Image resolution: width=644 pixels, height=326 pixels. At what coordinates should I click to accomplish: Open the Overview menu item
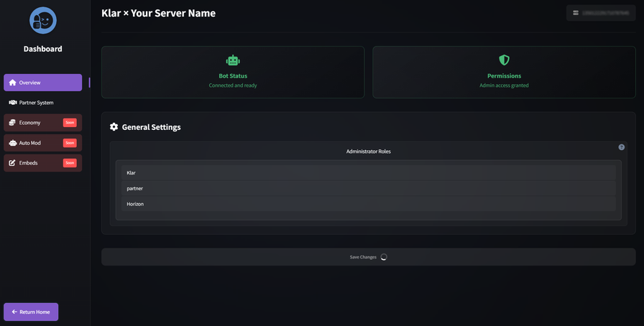[x=42, y=83]
